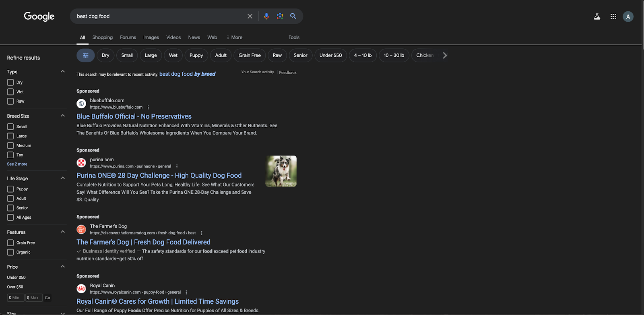The width and height of the screenshot is (644, 315).
Task: Open Purina ONE 28 Day Challenge link
Action: 159,176
